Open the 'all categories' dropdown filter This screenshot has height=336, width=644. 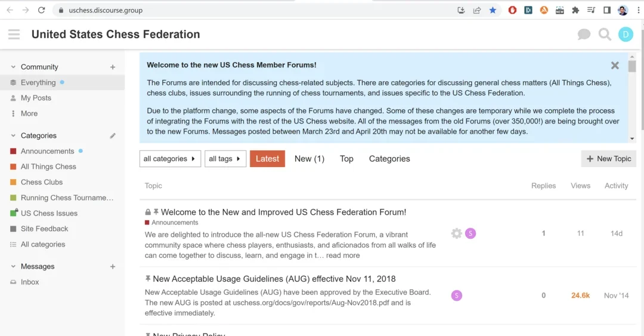170,159
